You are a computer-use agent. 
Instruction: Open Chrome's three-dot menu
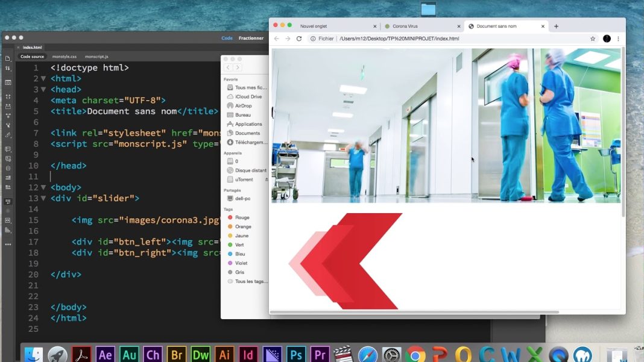pos(618,39)
